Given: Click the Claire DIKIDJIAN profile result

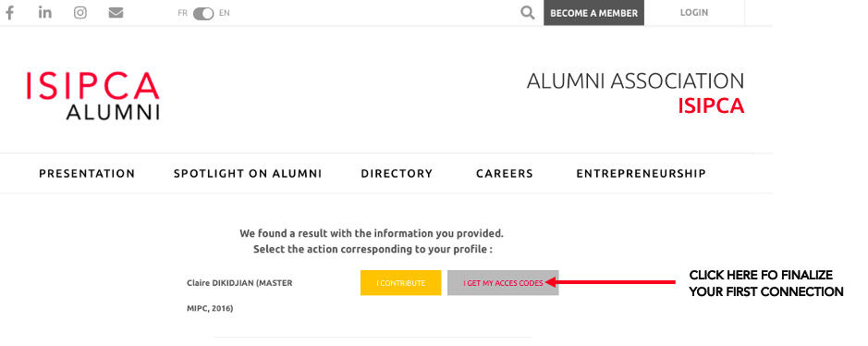Looking at the screenshot, I should click(x=239, y=296).
